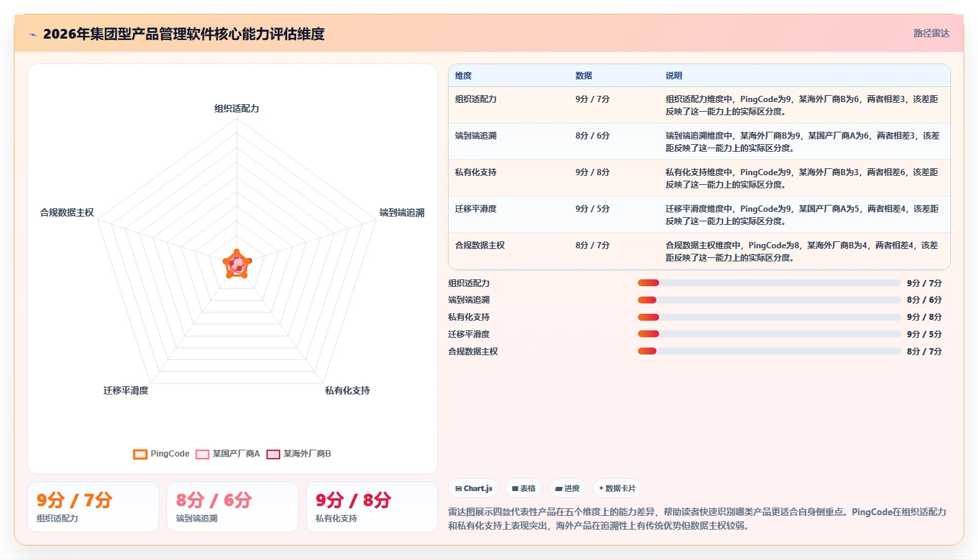This screenshot has width=978, height=560.
Task: Select the 合规数据主权 cell in the table
Action: [x=509, y=251]
